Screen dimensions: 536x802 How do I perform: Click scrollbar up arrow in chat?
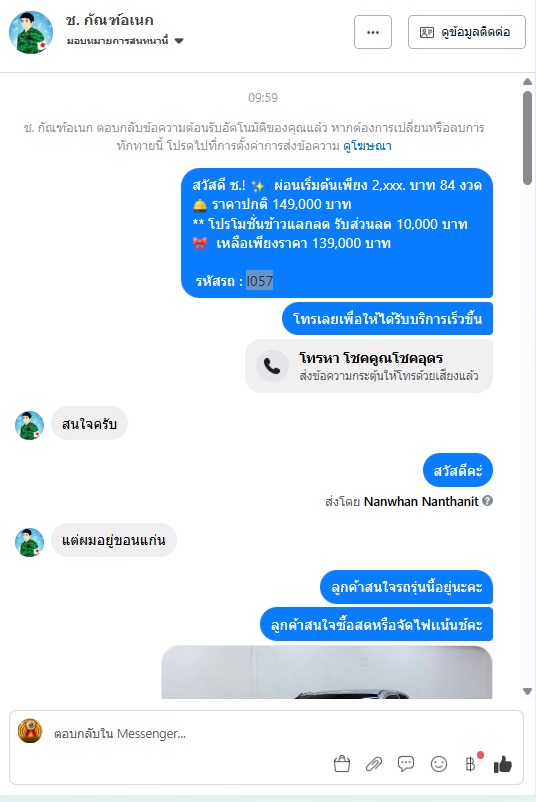(527, 81)
